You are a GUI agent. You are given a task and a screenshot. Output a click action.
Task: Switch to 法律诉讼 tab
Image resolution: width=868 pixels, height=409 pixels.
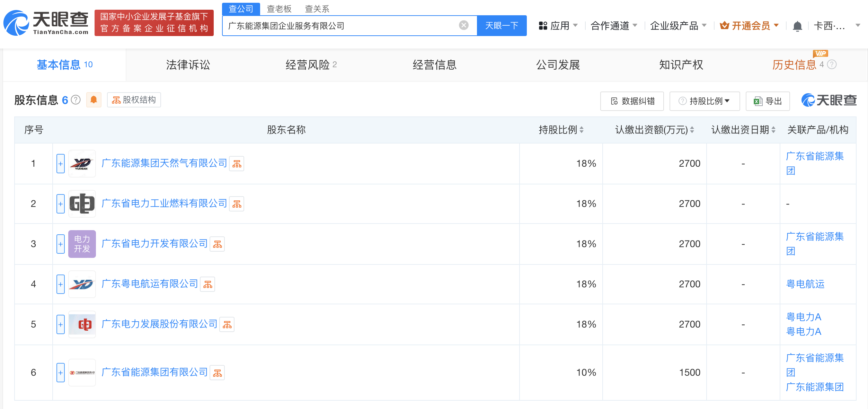coord(188,65)
